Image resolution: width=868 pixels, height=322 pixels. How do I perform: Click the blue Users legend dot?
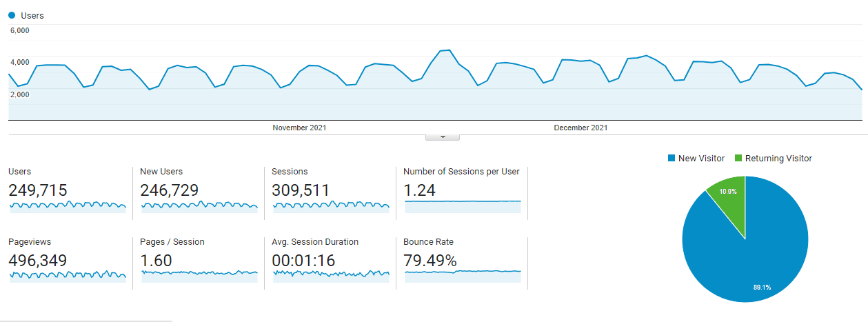[12, 15]
